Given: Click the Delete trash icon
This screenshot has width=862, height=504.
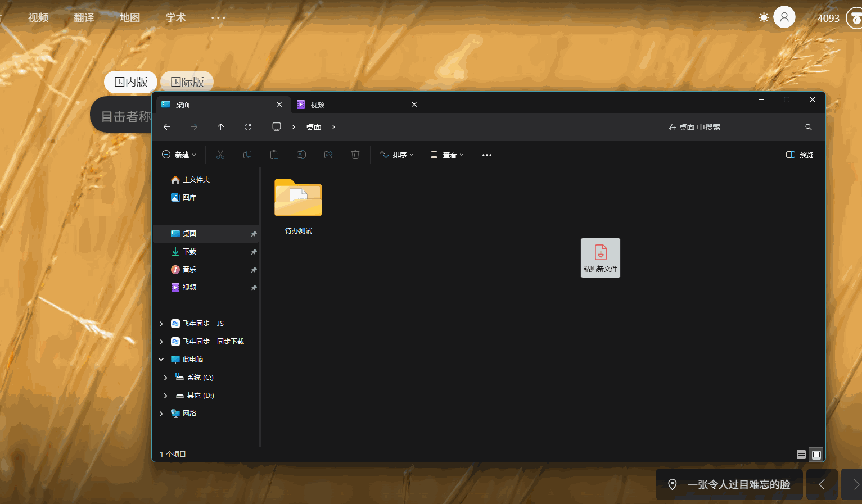Looking at the screenshot, I should pyautogui.click(x=355, y=155).
